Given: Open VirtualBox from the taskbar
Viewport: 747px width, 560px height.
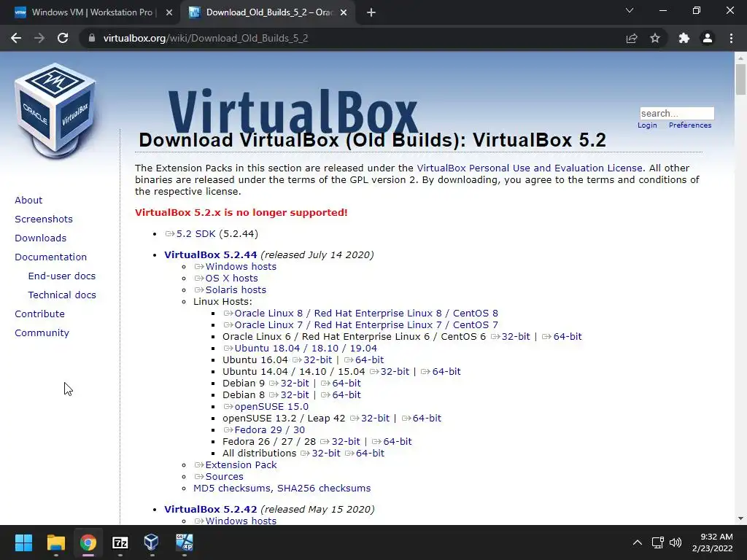Looking at the screenshot, I should pyautogui.click(x=152, y=542).
